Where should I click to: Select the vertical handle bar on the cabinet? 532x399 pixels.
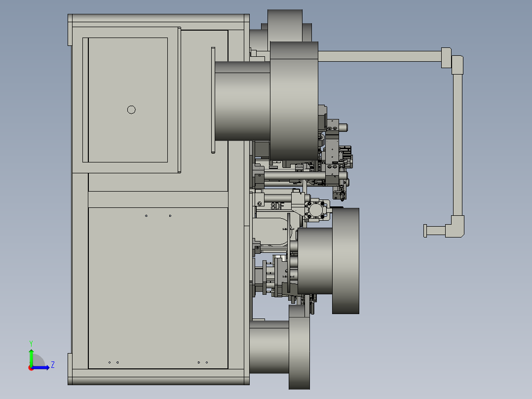coord(213,100)
